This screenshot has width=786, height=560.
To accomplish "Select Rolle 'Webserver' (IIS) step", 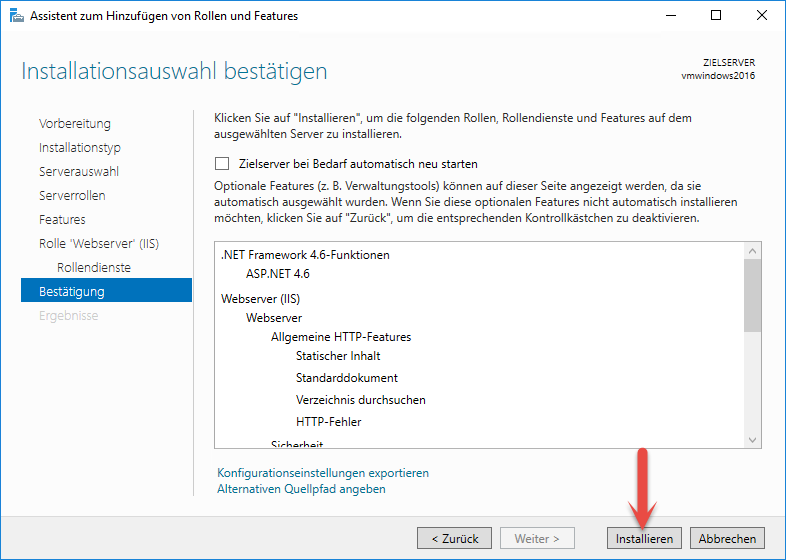I will (x=96, y=244).
